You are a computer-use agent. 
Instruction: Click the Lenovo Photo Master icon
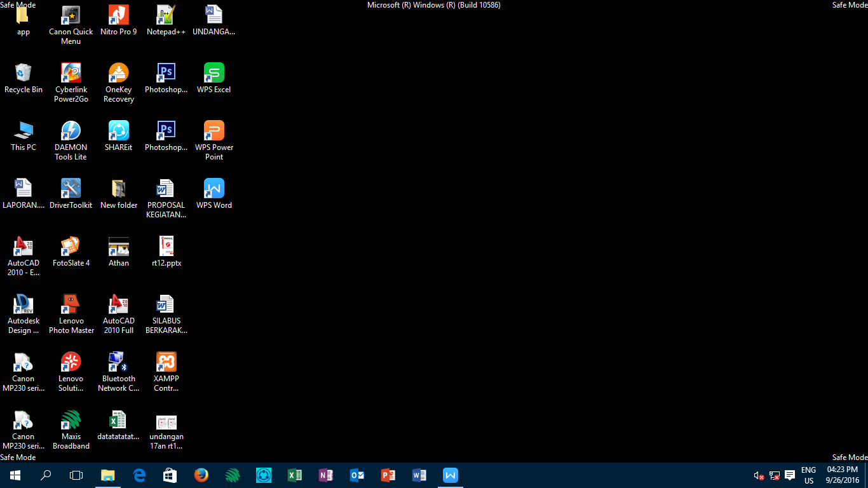(71, 315)
